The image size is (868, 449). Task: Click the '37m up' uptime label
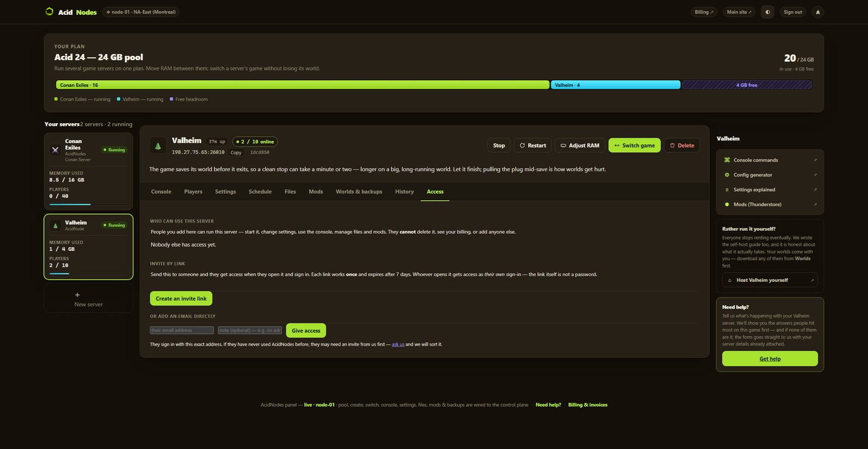click(x=217, y=142)
